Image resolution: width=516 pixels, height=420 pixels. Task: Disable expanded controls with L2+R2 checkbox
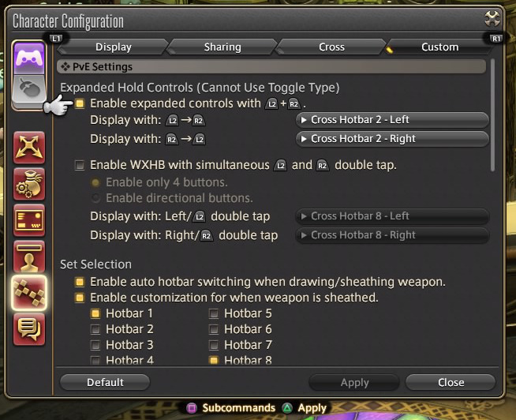(x=80, y=103)
